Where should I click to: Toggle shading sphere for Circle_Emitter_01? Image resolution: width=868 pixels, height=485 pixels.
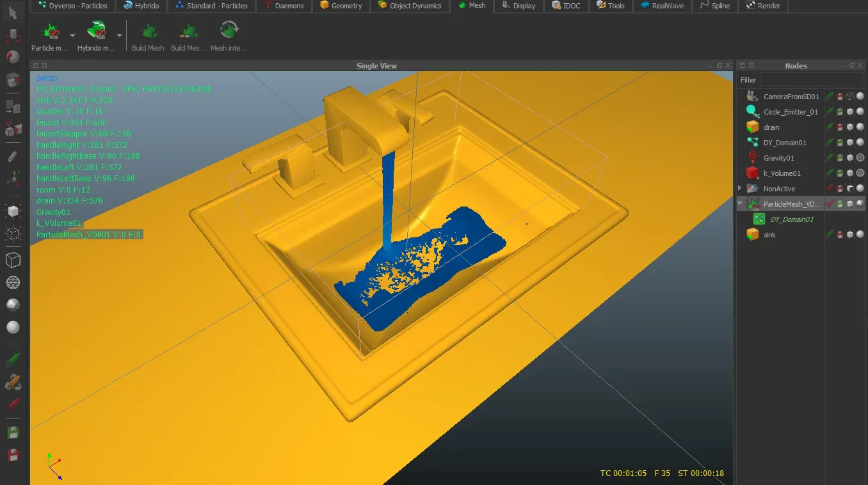tap(860, 111)
